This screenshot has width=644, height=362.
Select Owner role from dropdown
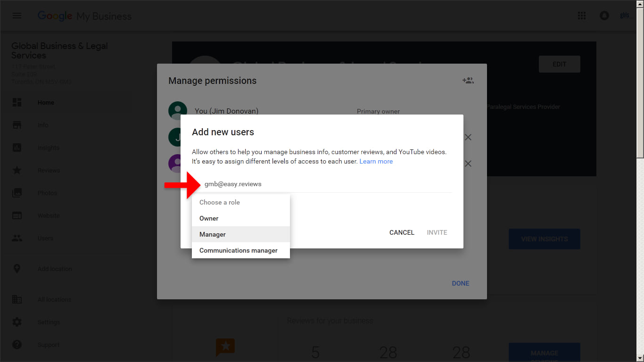click(x=240, y=218)
